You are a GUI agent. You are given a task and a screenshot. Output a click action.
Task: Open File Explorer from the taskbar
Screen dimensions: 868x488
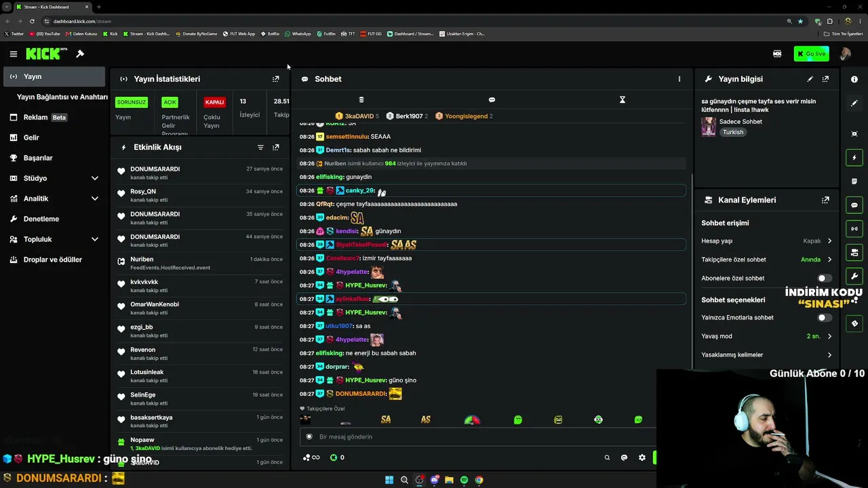click(x=449, y=480)
